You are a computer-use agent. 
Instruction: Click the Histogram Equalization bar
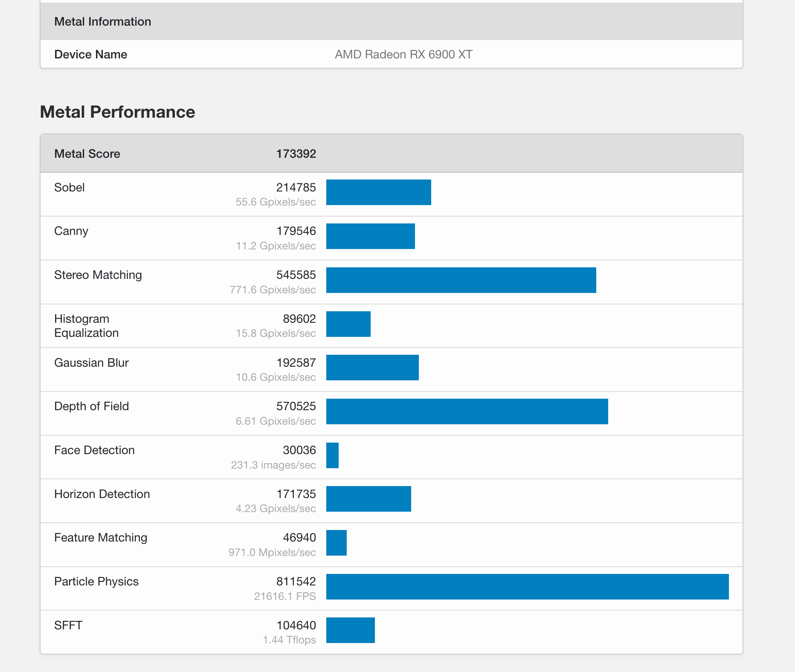(x=348, y=324)
